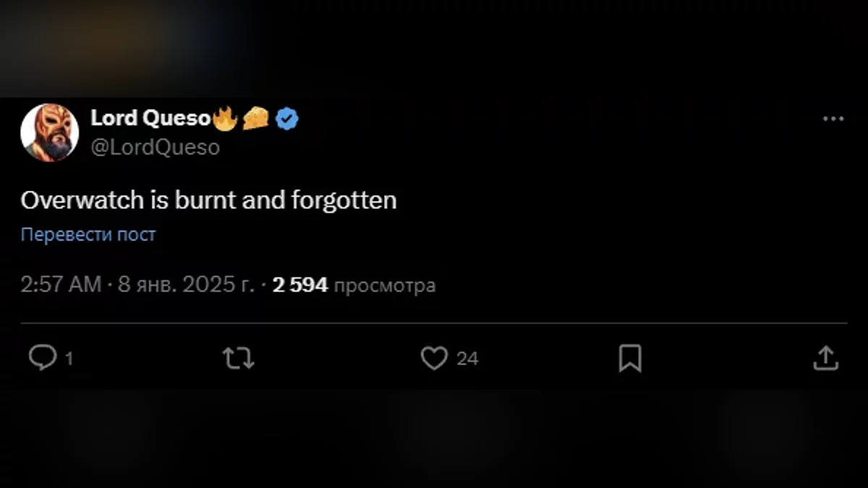Click the cheese emoji beside the name
868x488 pixels.
pyautogui.click(x=255, y=119)
